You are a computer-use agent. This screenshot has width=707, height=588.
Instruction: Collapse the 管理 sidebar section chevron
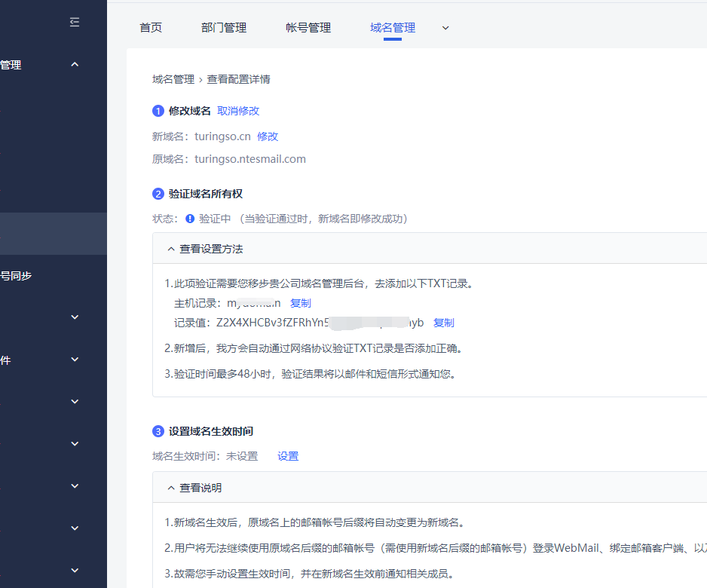point(75,65)
